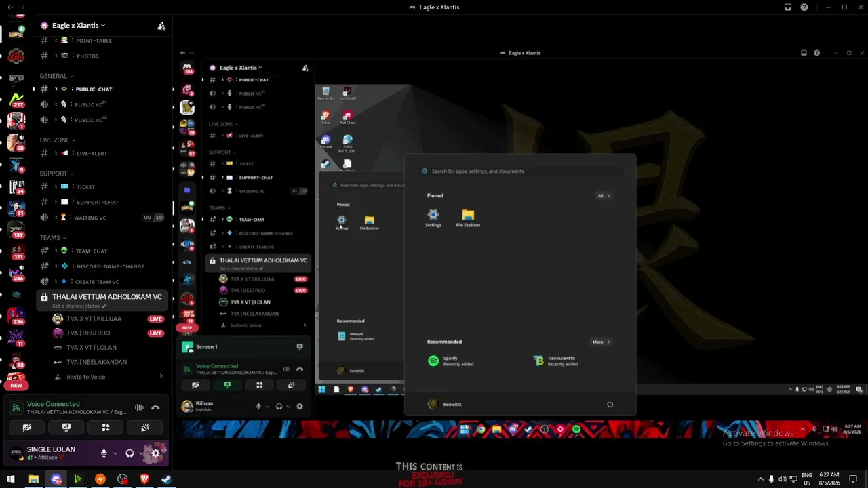Click the Chrome icon on the streamed red taskbar
This screenshot has height=488, width=868.
[481, 429]
